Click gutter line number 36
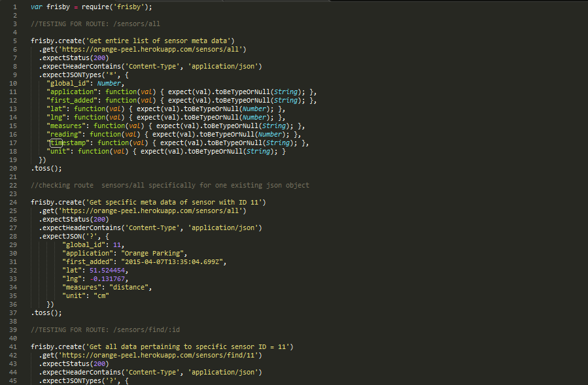Viewport: 588px width, 385px height. (13, 305)
